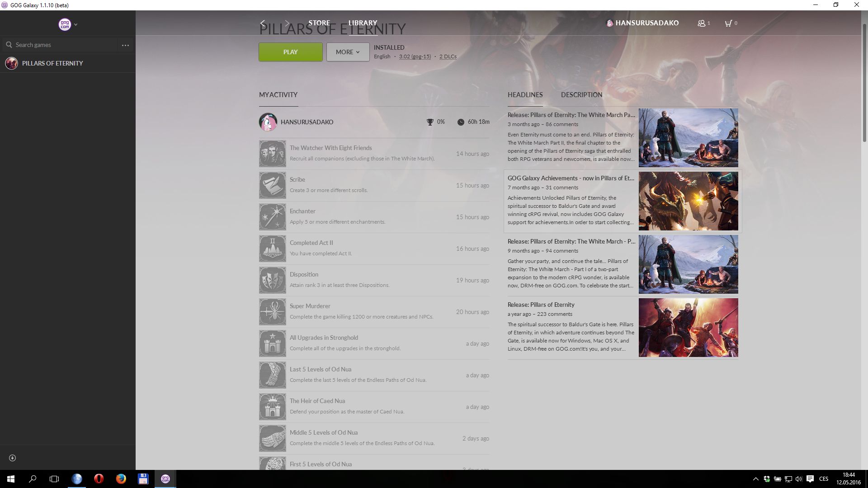
Task: Click the Pillars of Eternity release thumbnail
Action: coord(689,328)
